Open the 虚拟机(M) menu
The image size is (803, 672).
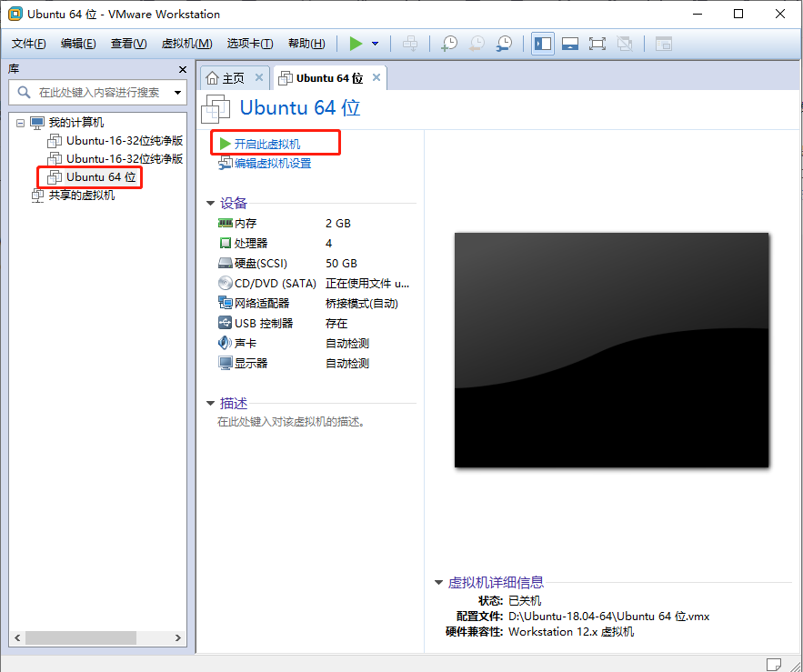click(x=186, y=43)
